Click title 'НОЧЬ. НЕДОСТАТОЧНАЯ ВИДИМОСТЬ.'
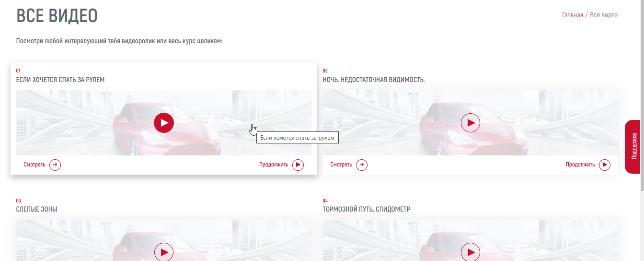Image resolution: width=644 pixels, height=261 pixels. (374, 80)
